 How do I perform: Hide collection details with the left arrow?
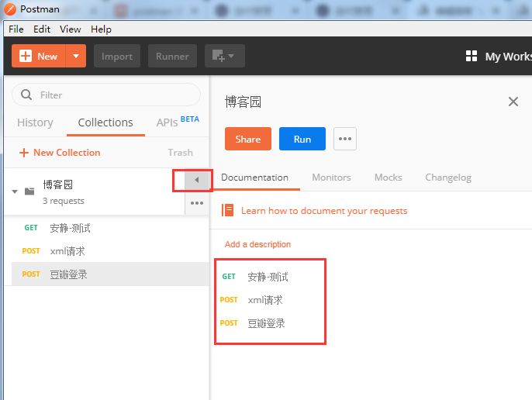[x=197, y=180]
